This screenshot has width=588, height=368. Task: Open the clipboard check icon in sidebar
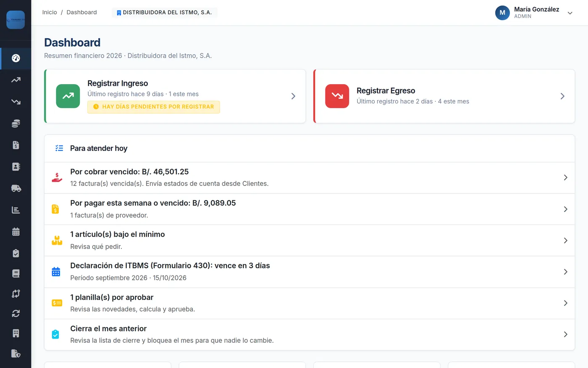(x=16, y=253)
